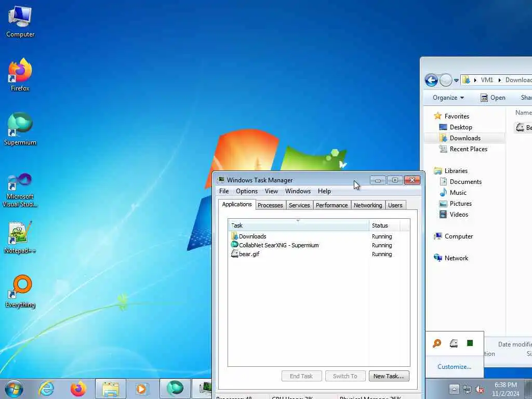532x399 pixels.
Task: Sort by the Status column header
Action: [384, 225]
